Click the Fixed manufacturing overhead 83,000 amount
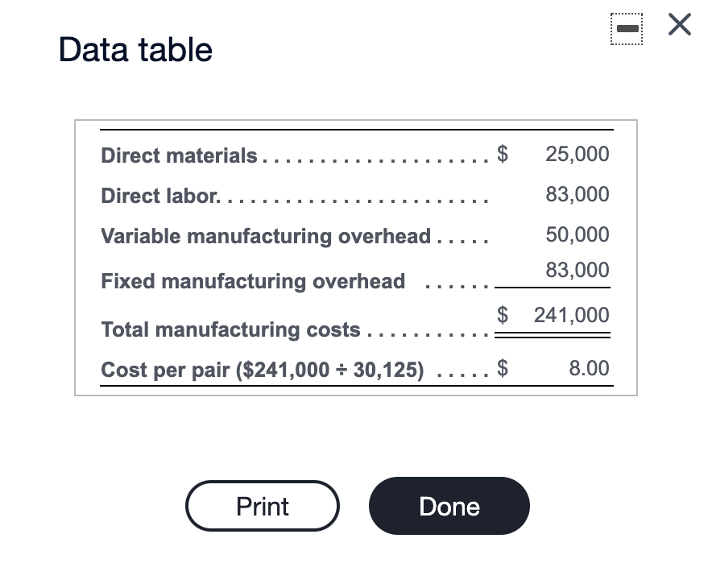712x588 pixels. tap(577, 270)
